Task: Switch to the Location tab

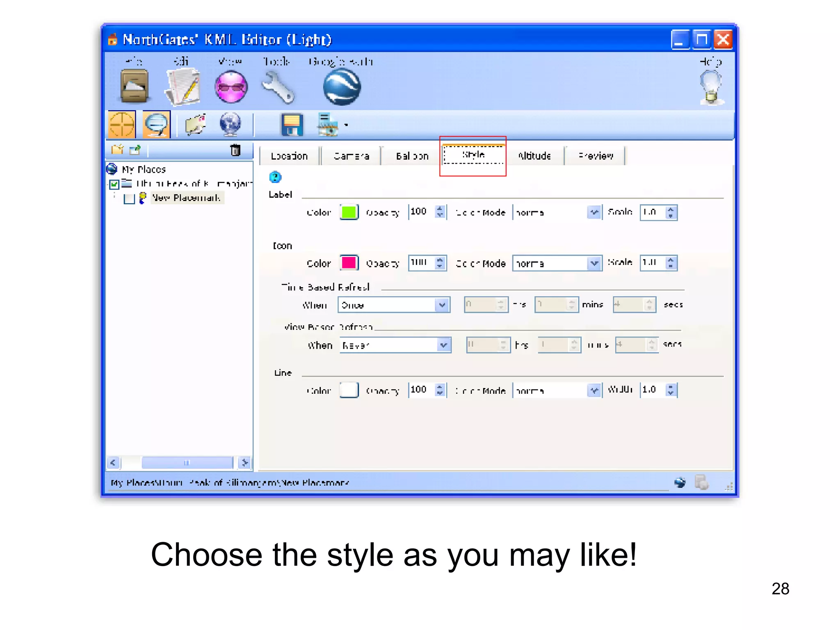Action: click(x=289, y=156)
